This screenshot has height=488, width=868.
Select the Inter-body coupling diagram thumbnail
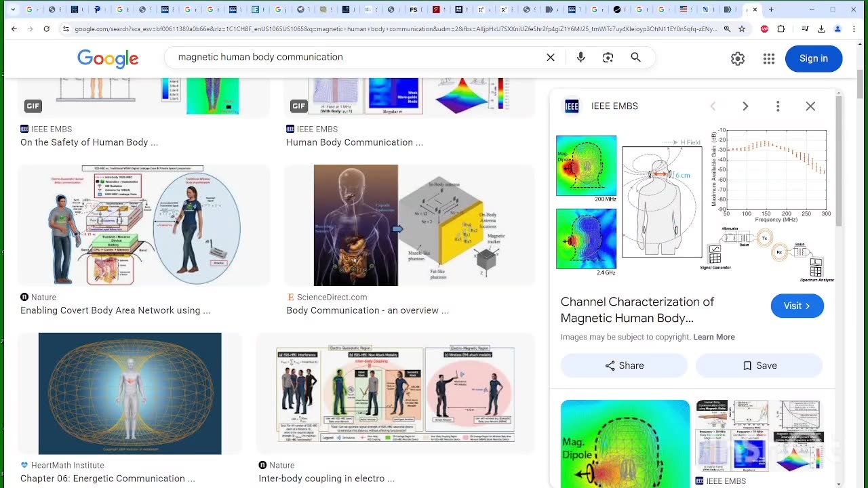pos(395,393)
